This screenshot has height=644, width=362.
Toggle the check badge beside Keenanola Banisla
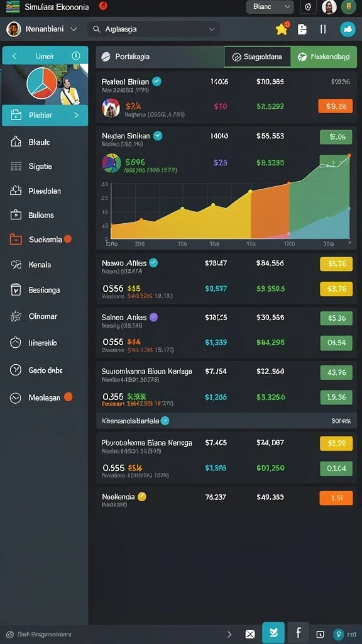click(165, 421)
